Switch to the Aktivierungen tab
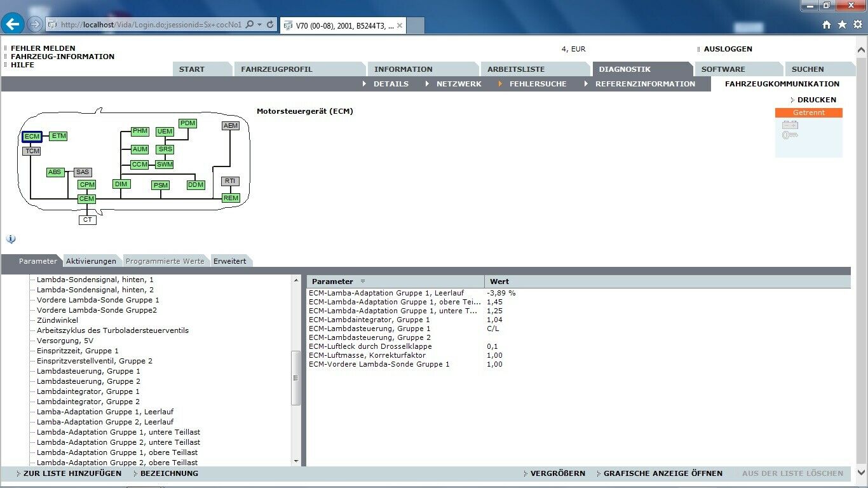The height and width of the screenshot is (488, 868). pyautogui.click(x=91, y=261)
